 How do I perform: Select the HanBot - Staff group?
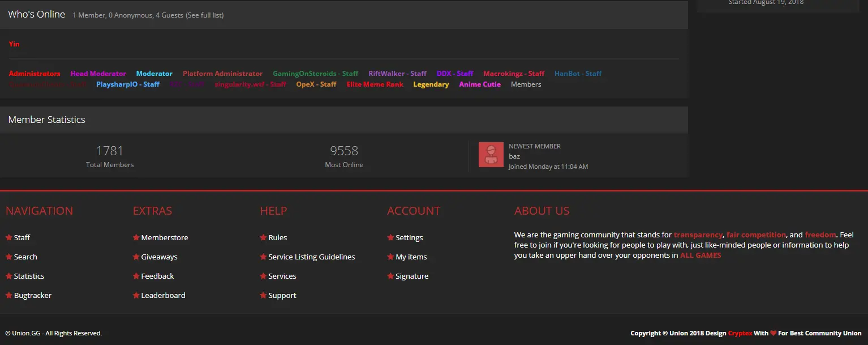tap(578, 74)
